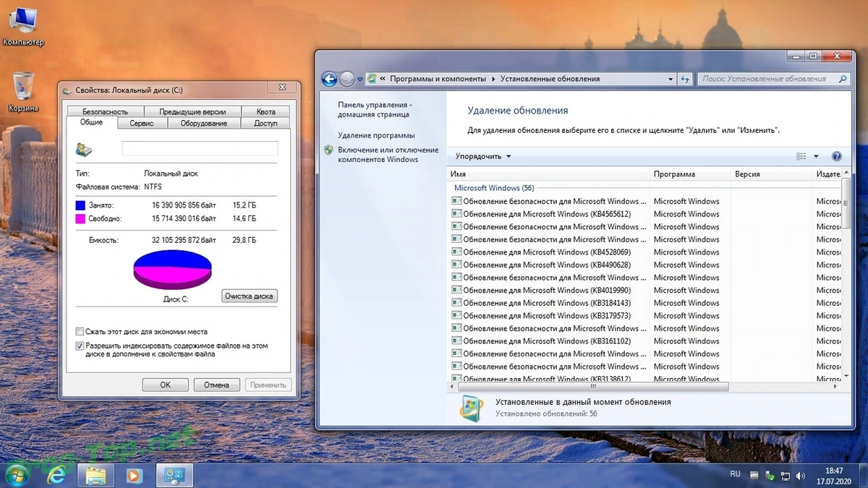Open Панель управления - домашняя страница link

[x=374, y=109]
